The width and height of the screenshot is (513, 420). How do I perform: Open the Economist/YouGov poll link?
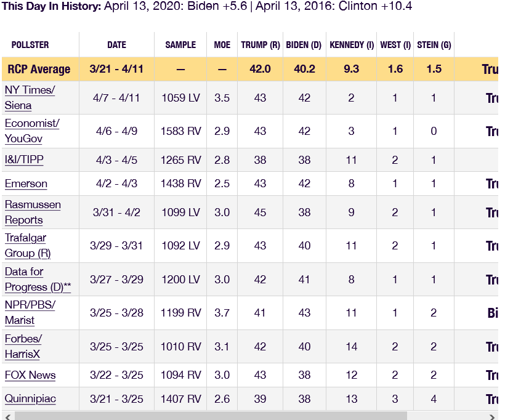[x=32, y=131]
